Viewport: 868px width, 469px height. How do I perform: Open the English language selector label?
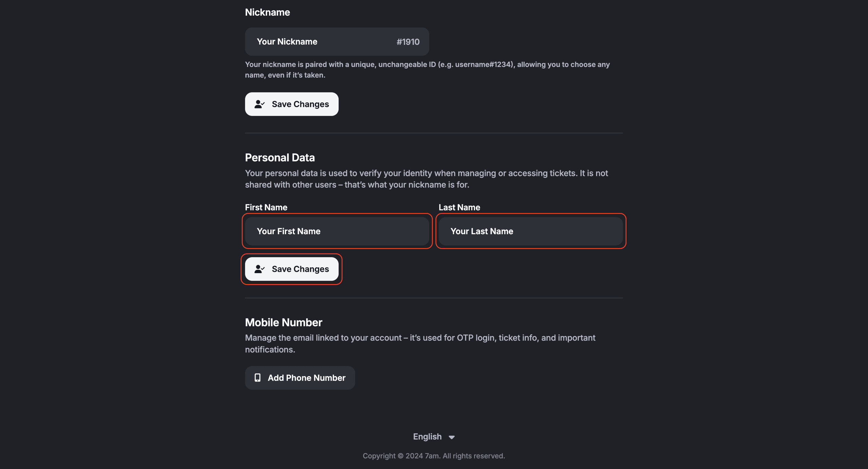(x=427, y=437)
